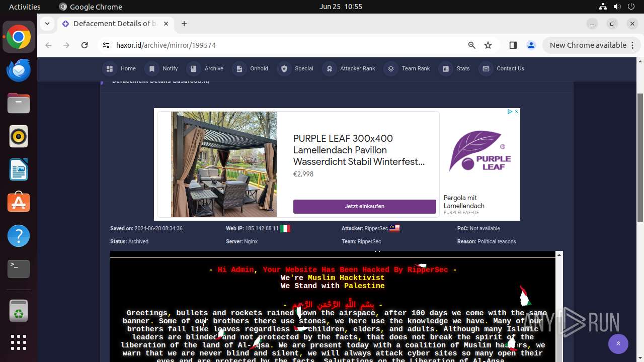The image size is (644, 362).
Task: Open the Chrome profile avatar
Action: pos(531,45)
